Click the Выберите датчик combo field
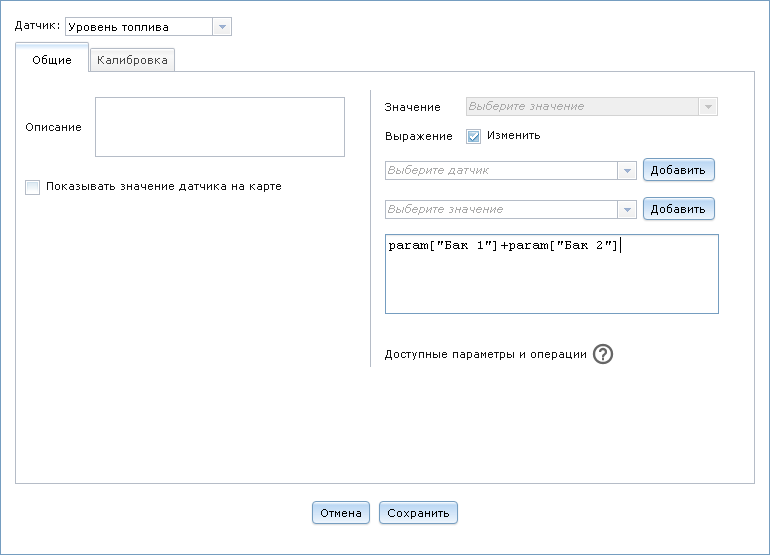The width and height of the screenshot is (770, 555). 501,170
